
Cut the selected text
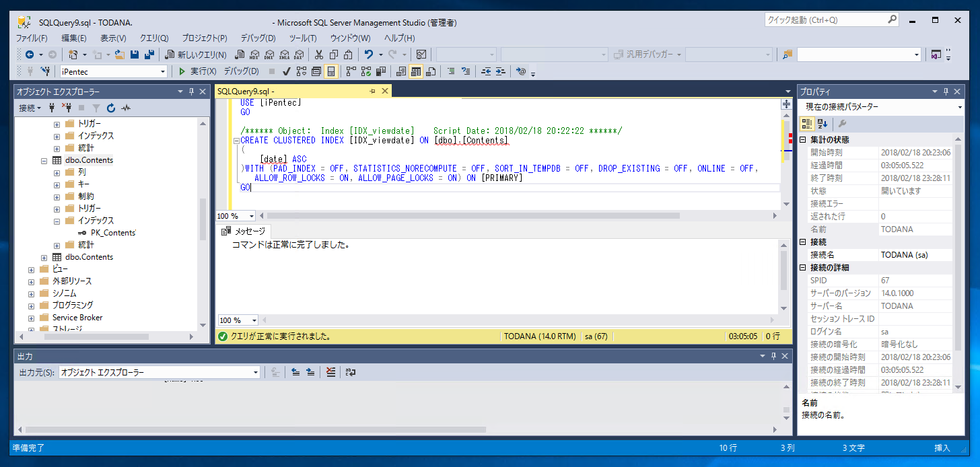coord(319,54)
